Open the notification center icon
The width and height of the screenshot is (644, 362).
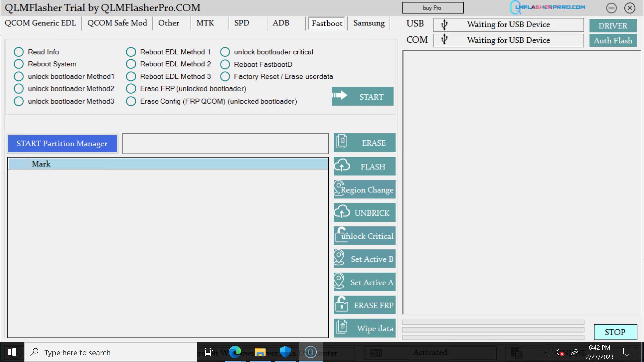coord(627,352)
